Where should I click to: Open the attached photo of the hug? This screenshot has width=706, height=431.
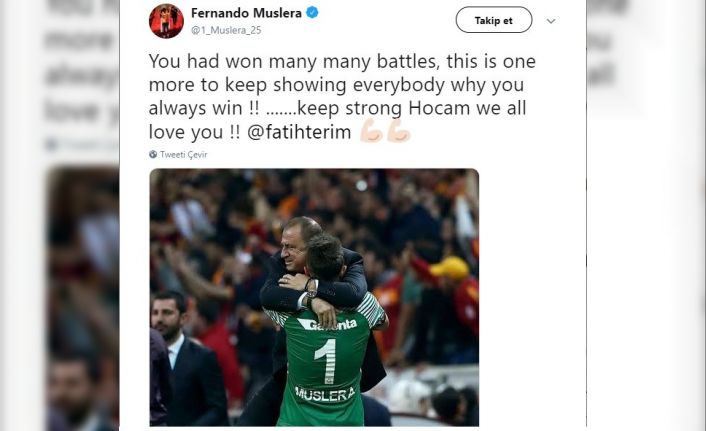click(x=314, y=297)
